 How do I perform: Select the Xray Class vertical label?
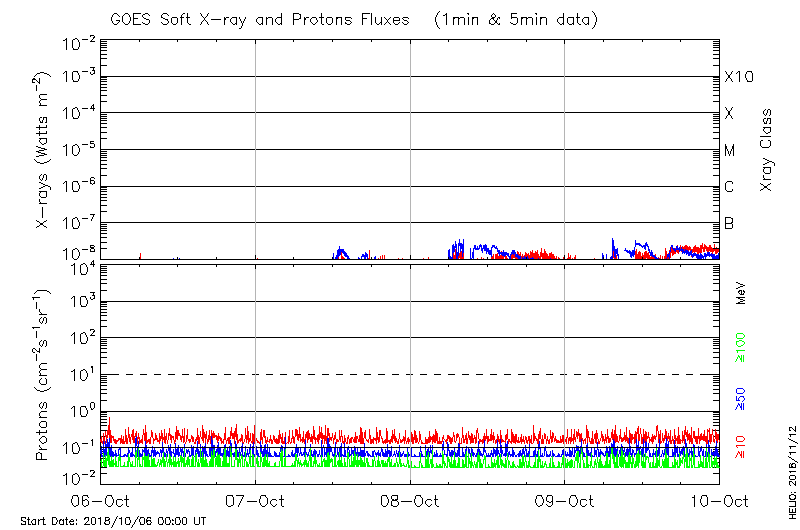(767, 150)
